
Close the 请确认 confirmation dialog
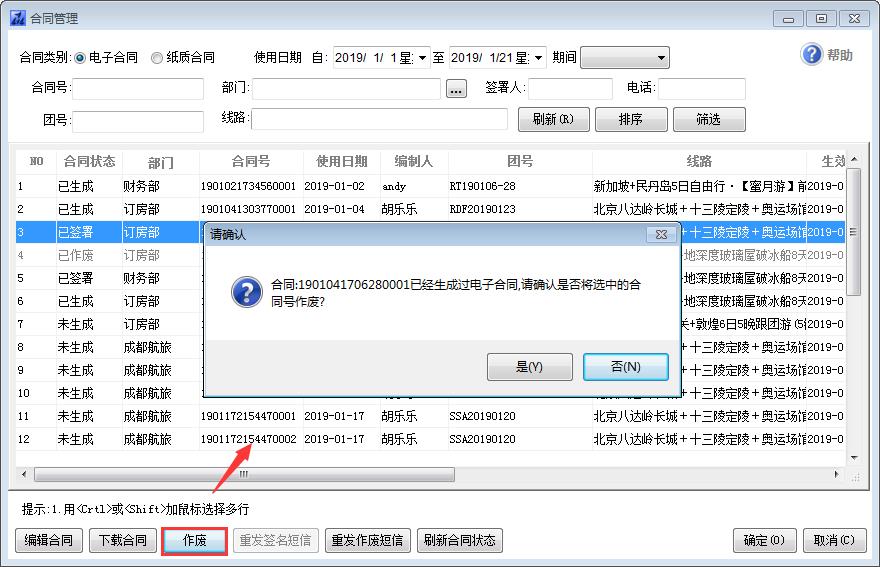click(660, 234)
